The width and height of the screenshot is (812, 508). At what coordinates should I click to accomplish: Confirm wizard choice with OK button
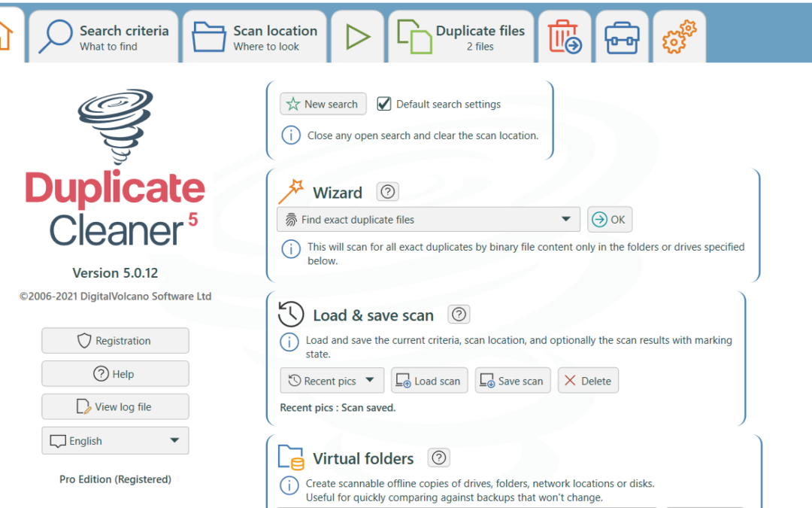(610, 219)
